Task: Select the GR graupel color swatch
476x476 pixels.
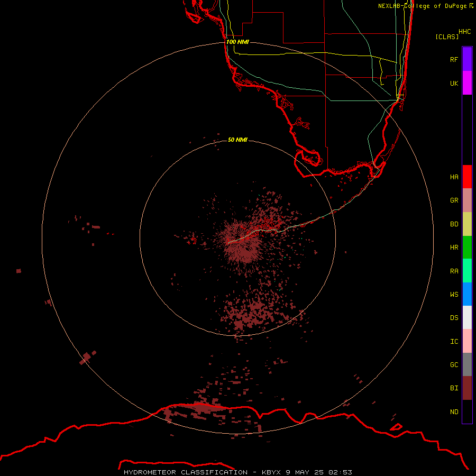Action: tap(467, 200)
